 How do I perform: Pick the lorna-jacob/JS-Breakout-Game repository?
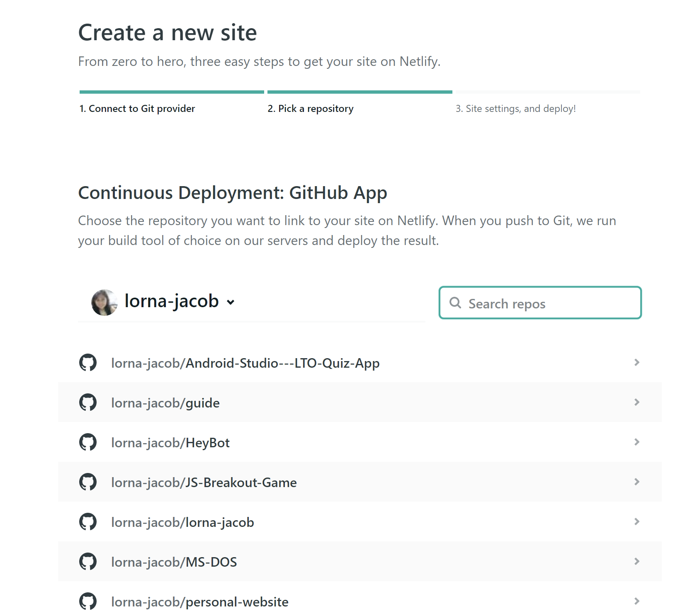point(360,482)
